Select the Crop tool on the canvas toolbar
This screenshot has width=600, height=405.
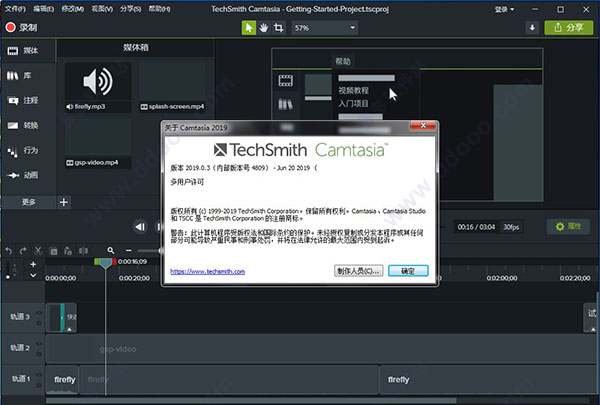click(279, 28)
